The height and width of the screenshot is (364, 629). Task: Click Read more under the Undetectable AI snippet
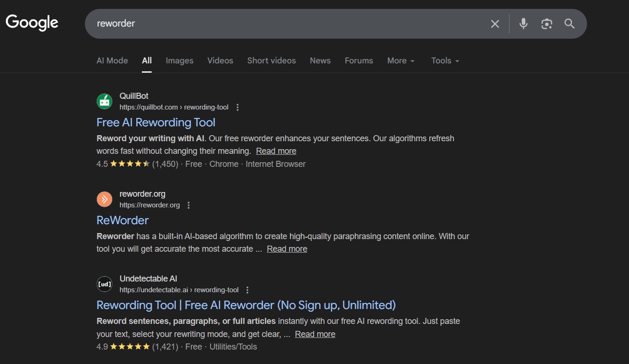(x=314, y=334)
